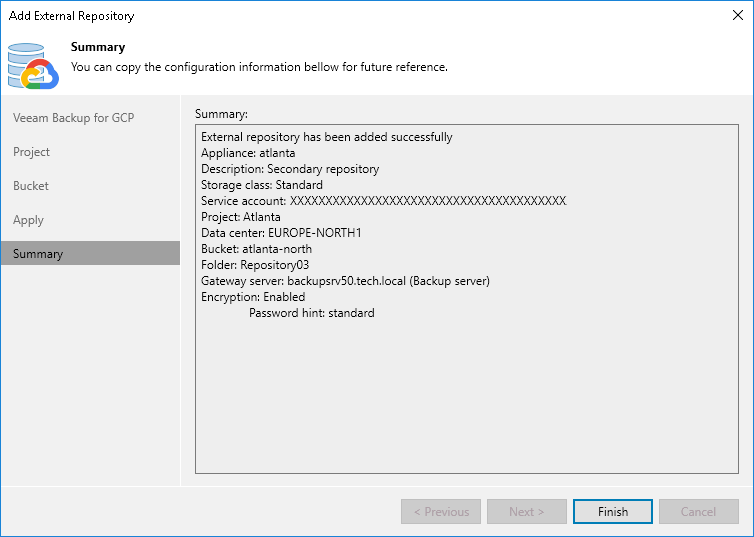Click the 'Folder: Repository03' line

pos(255,265)
